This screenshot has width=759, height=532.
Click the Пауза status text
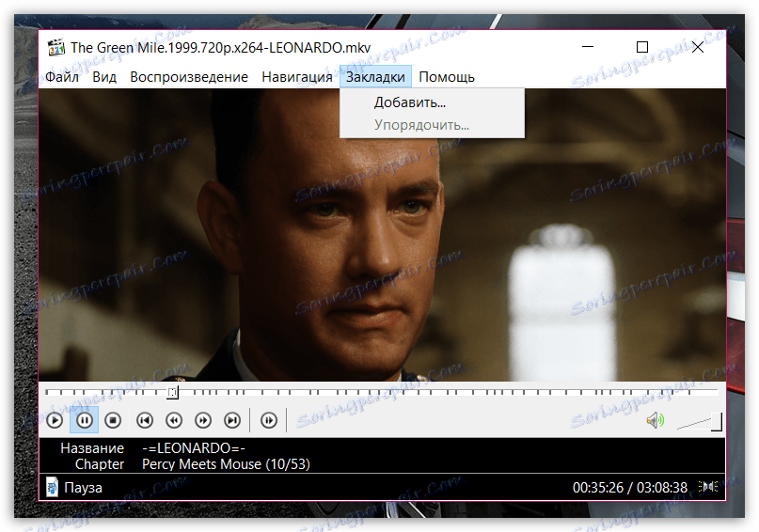(x=84, y=488)
